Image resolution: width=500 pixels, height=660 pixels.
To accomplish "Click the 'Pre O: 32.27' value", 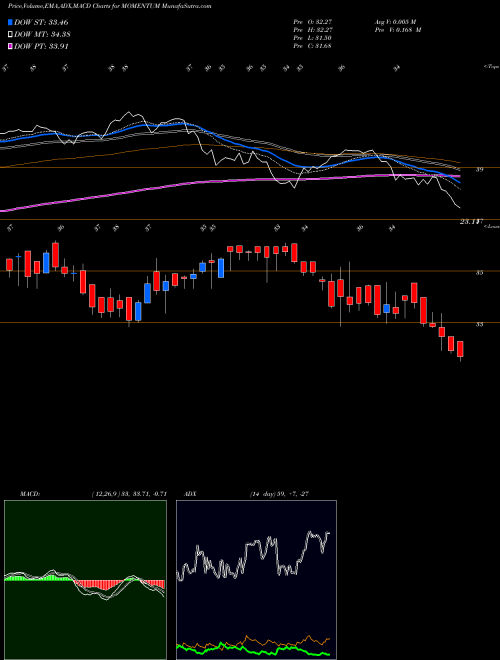I will click(x=313, y=21).
